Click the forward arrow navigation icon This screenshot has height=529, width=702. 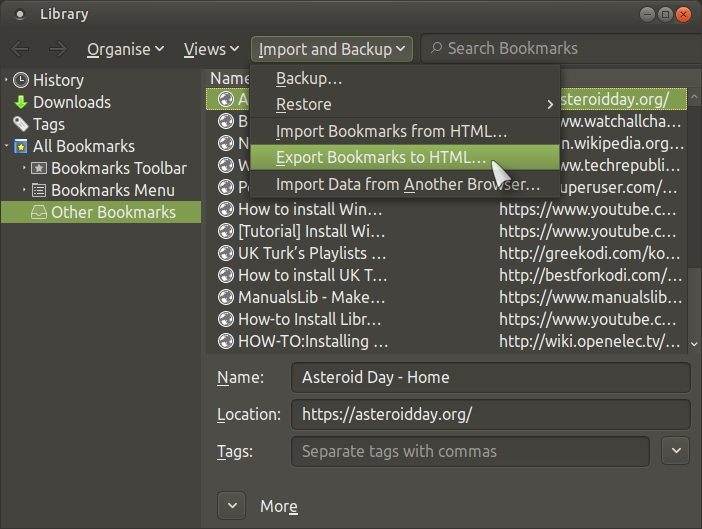pos(58,49)
